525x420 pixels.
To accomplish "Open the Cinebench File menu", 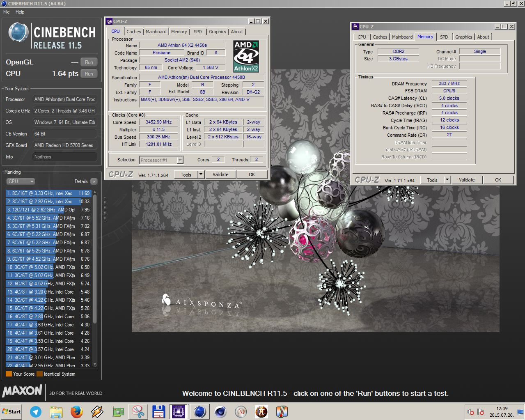I will click(7, 12).
